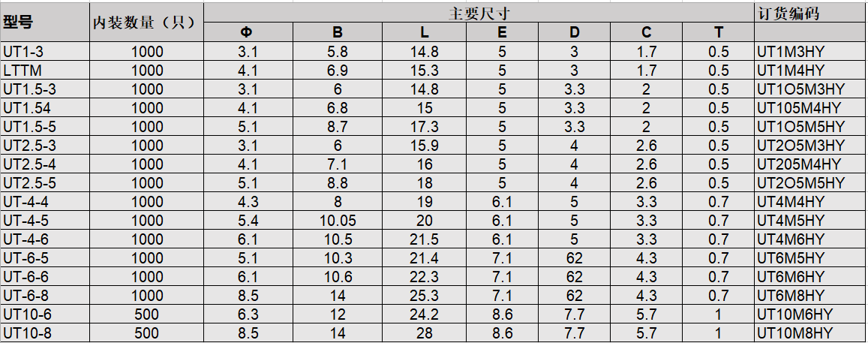Select the L column header cell

coord(425,32)
